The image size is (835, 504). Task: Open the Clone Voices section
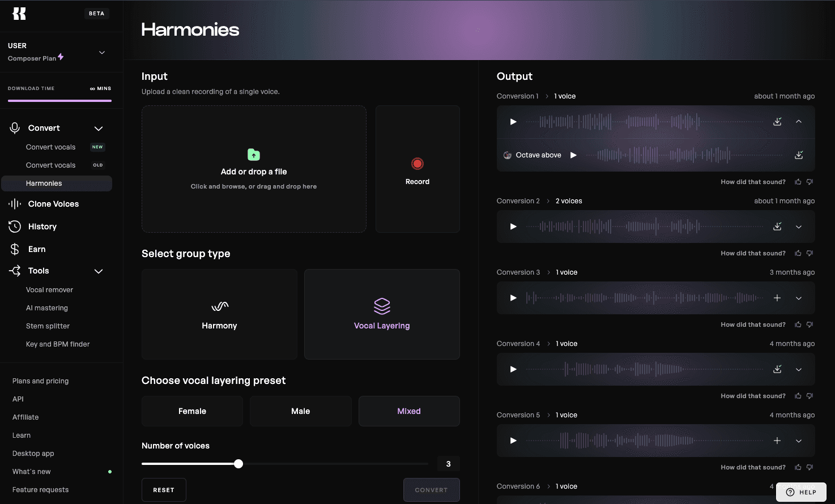tap(53, 204)
